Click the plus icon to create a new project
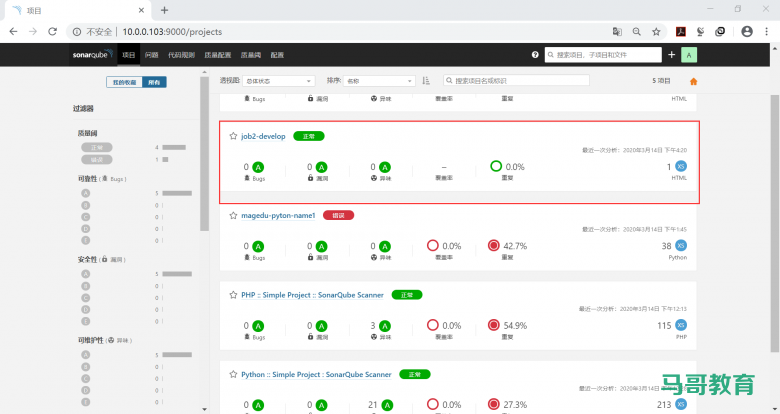Image resolution: width=780 pixels, height=414 pixels. coord(672,55)
